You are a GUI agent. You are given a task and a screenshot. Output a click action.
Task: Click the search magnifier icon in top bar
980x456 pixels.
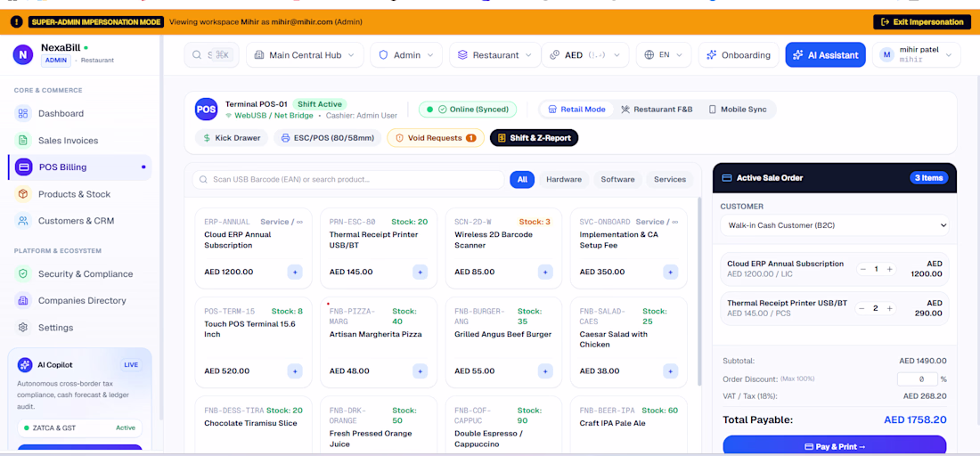(x=198, y=55)
